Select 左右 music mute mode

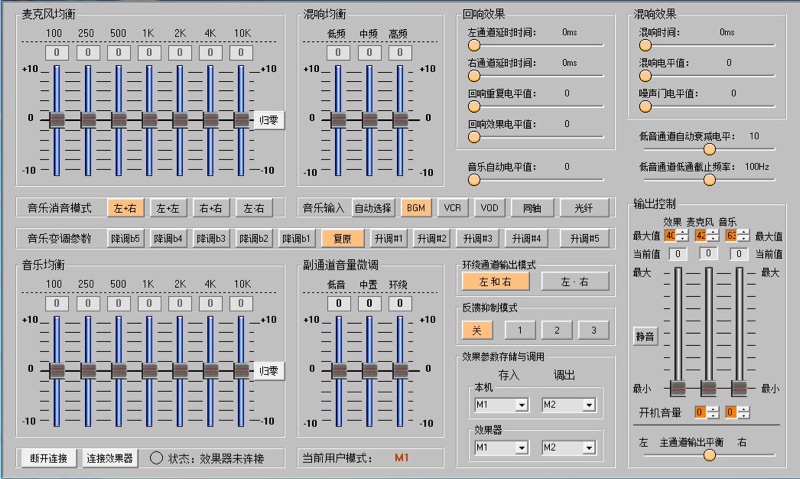tap(254, 208)
